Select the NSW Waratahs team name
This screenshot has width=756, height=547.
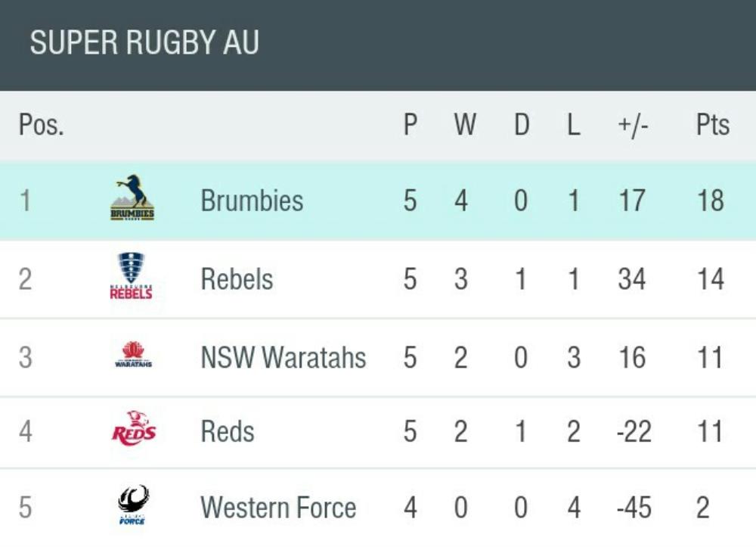(283, 357)
